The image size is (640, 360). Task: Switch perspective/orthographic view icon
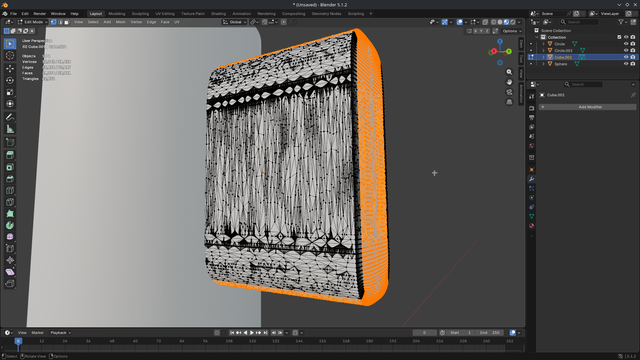pyautogui.click(x=509, y=102)
